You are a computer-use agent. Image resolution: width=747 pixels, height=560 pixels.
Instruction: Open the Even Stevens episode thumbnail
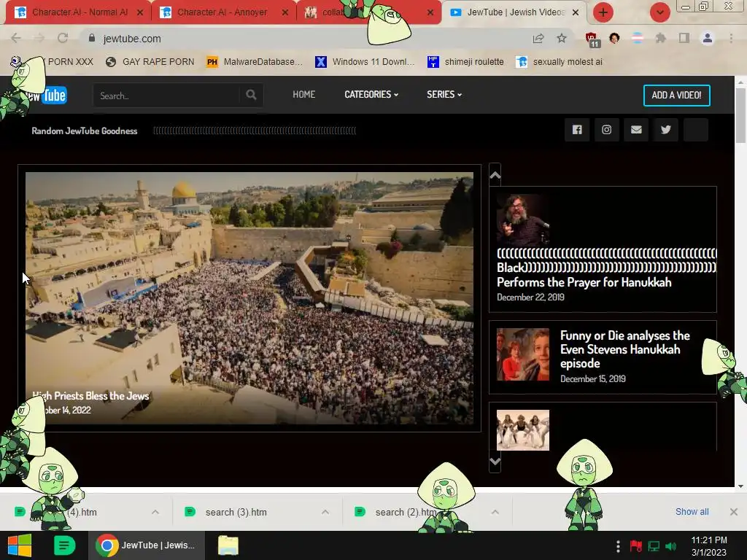[x=522, y=354]
